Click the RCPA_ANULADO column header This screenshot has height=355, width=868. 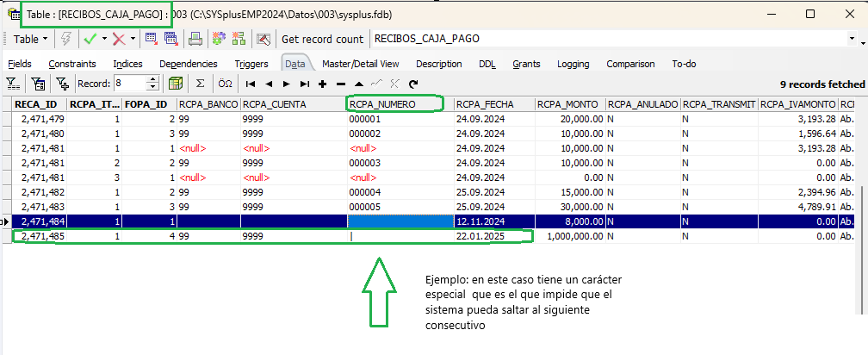642,104
